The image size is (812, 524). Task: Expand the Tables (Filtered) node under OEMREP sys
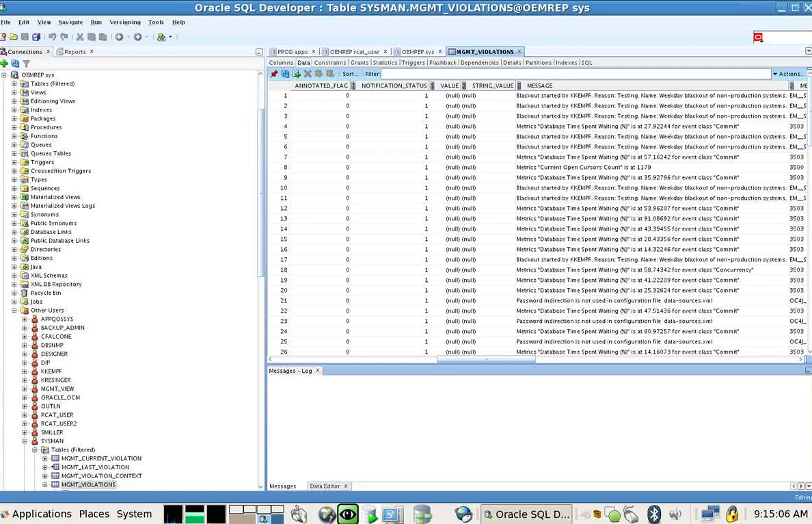[14, 84]
